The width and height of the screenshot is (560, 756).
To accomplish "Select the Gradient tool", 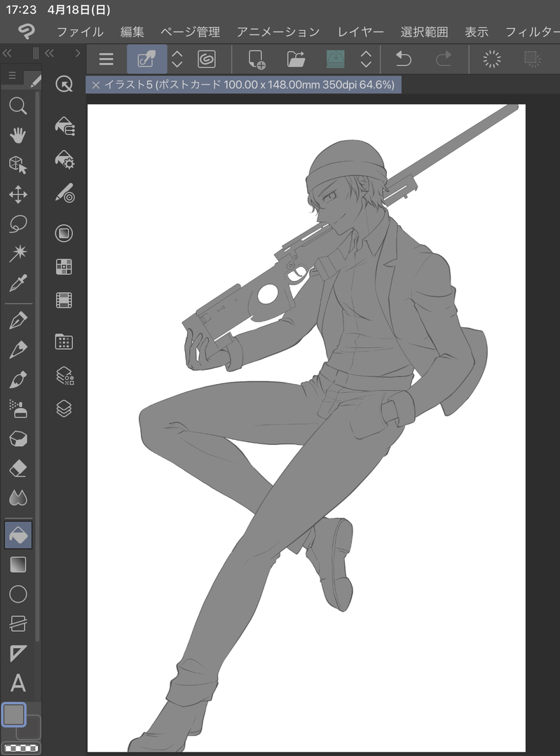I will click(18, 565).
